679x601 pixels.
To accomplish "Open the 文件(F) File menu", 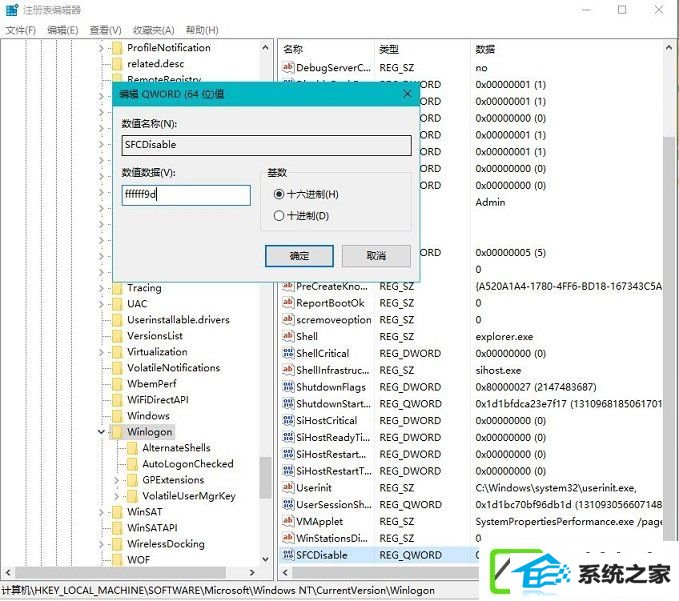I will [20, 30].
